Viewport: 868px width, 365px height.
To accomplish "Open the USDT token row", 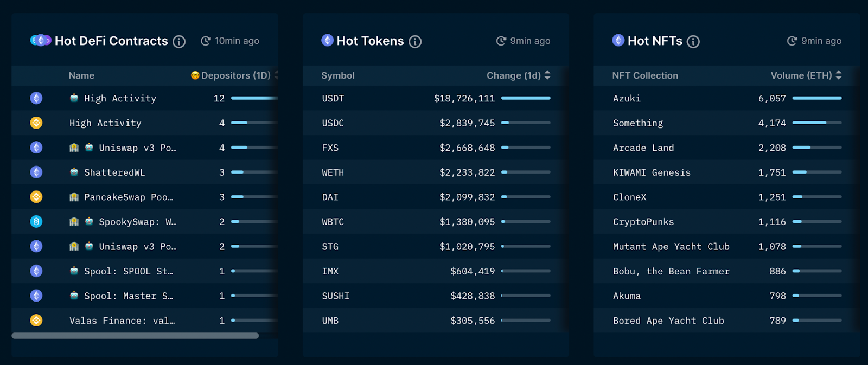I will click(x=436, y=98).
